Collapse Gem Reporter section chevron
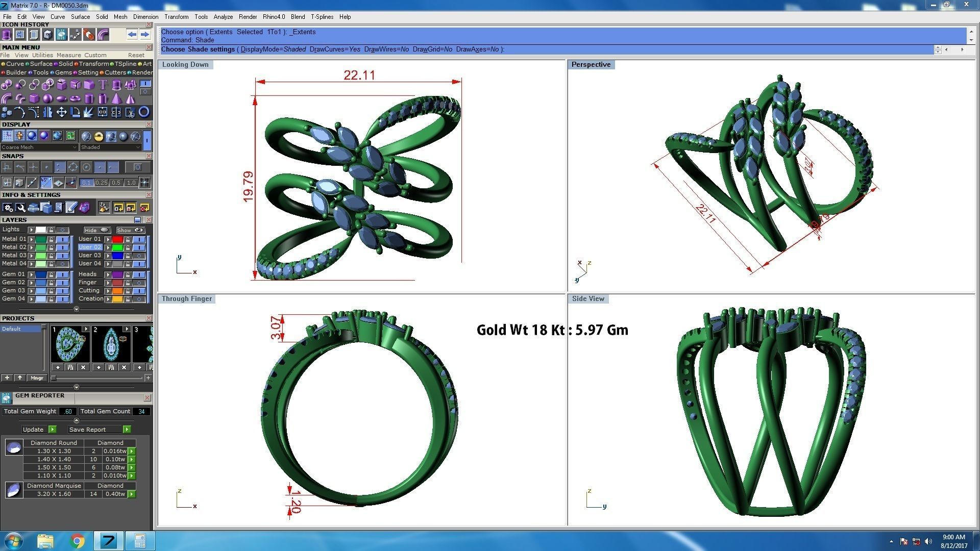The height and width of the screenshot is (551, 980). [76, 421]
